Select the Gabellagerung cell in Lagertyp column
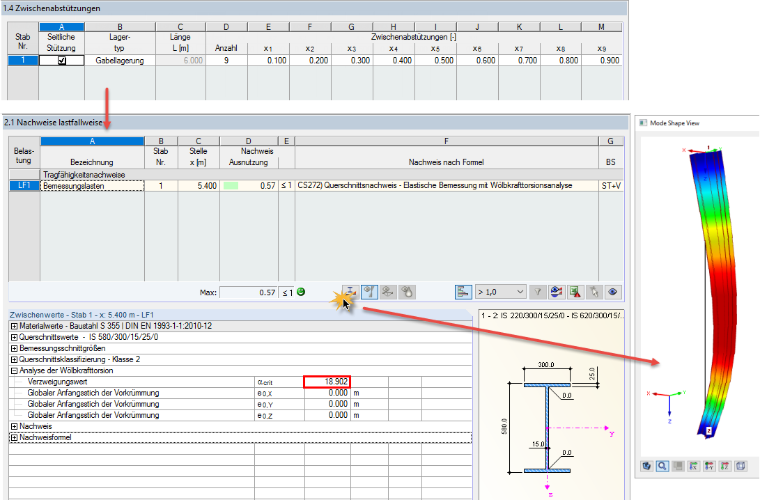The height and width of the screenshot is (500, 760). (x=120, y=61)
